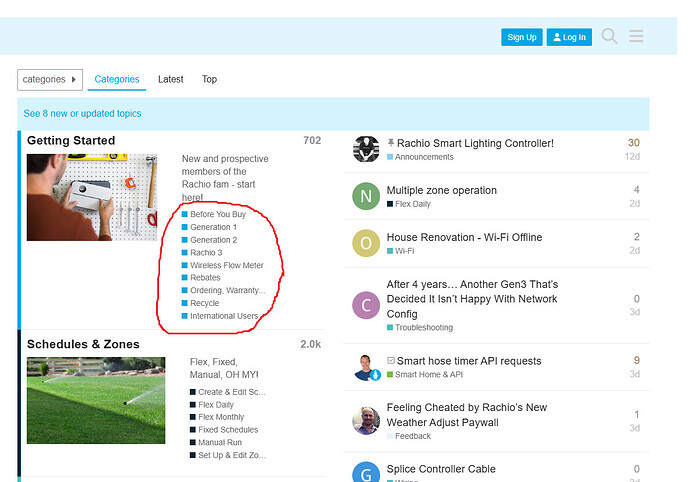Click the solved checkbox icon on Smart hose timer
This screenshot has height=482, width=690.
391,361
